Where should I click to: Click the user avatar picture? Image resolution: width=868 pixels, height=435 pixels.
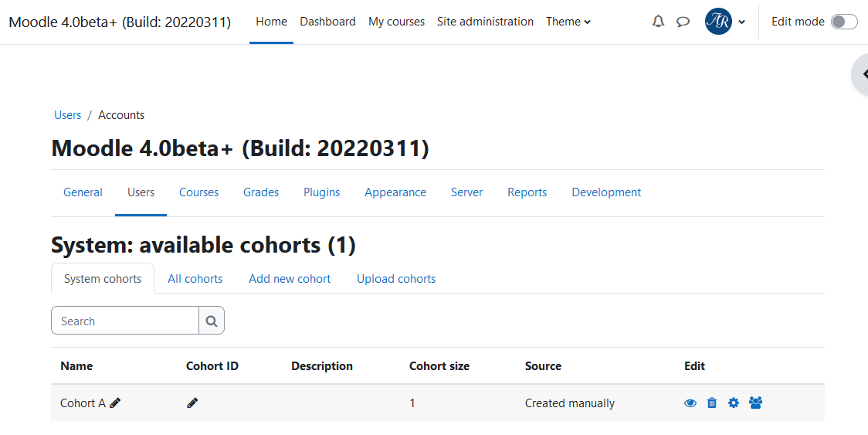click(718, 22)
